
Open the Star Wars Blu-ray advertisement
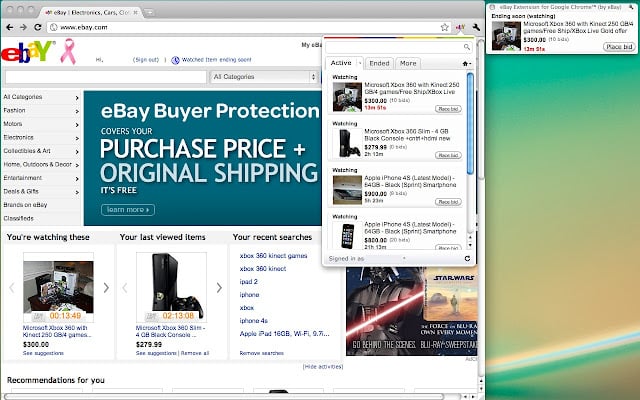pyautogui.click(x=412, y=311)
